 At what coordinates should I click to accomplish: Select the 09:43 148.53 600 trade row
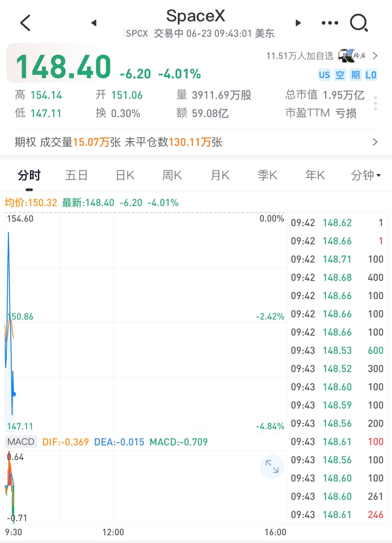[x=337, y=350]
